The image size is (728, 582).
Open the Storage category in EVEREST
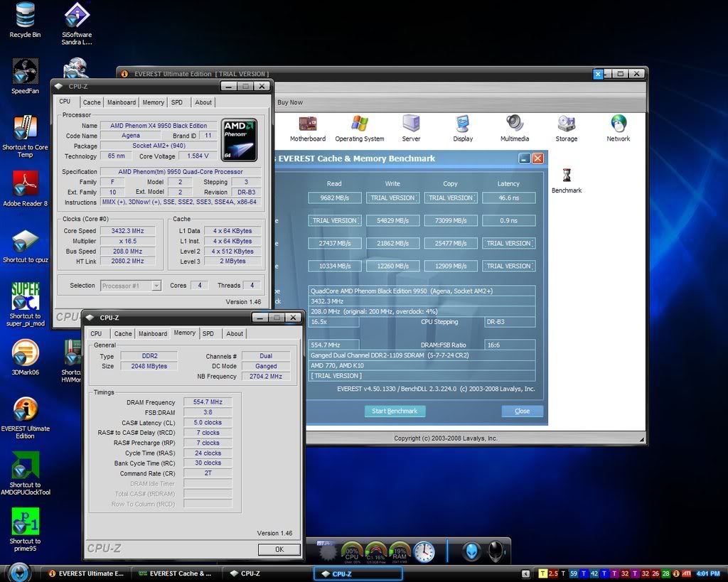[x=567, y=129]
